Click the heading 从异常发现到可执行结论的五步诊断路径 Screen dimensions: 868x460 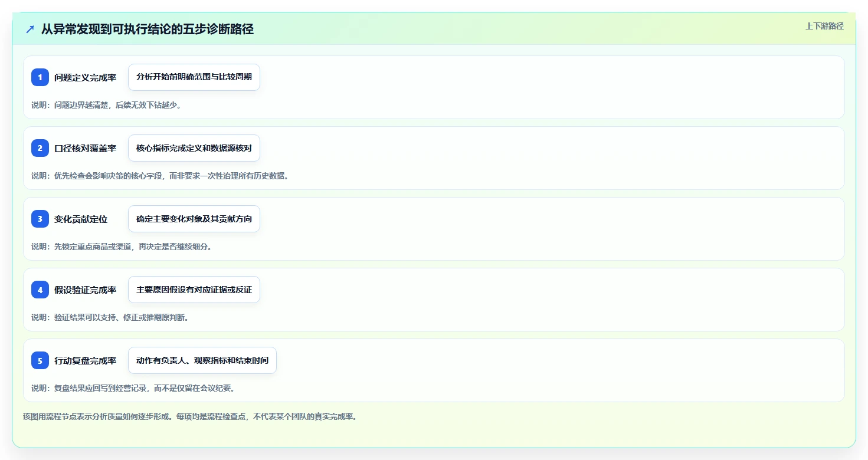[x=148, y=29]
